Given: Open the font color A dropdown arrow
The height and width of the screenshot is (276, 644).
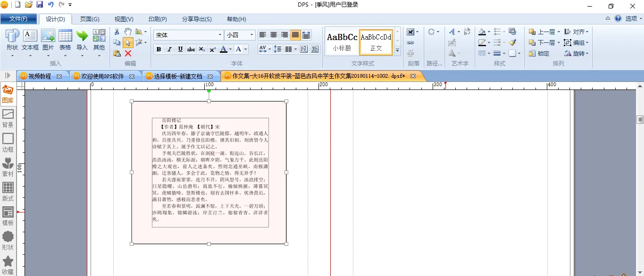Looking at the screenshot, I should [x=230, y=49].
